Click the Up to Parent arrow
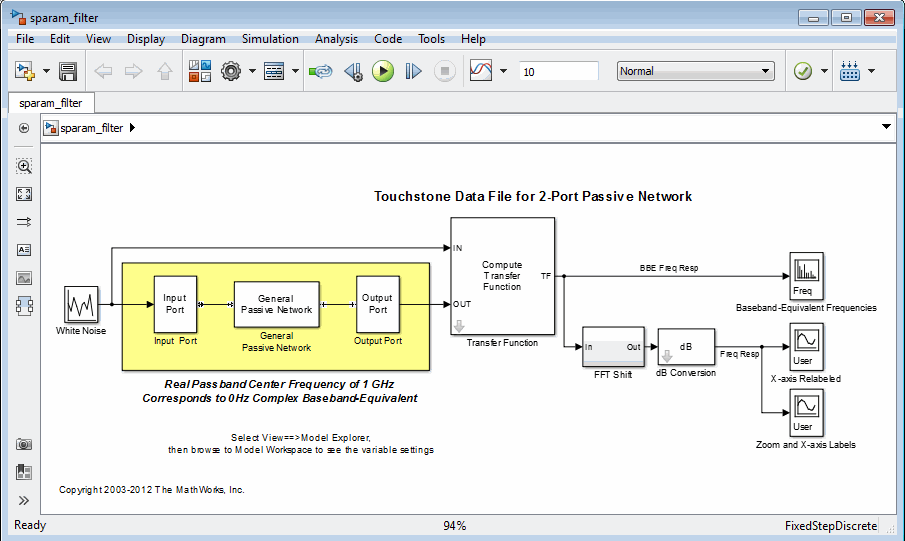This screenshot has height=541, width=905. click(x=164, y=71)
